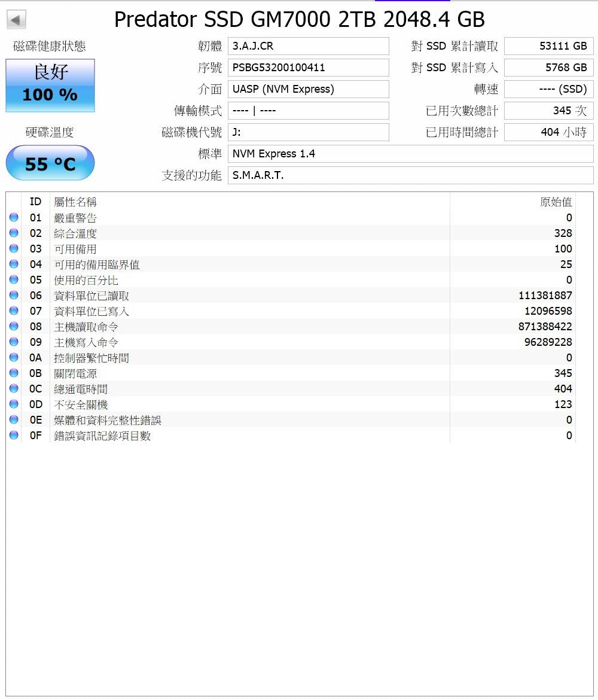Click total host writes value 5768 GB

pyautogui.click(x=549, y=68)
